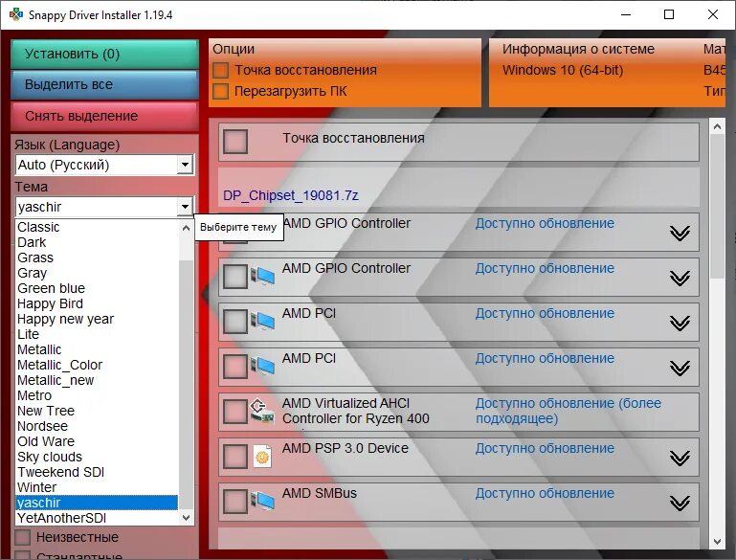Image resolution: width=736 pixels, height=560 pixels.
Task: Switch to the Metro theme
Action: 97,395
